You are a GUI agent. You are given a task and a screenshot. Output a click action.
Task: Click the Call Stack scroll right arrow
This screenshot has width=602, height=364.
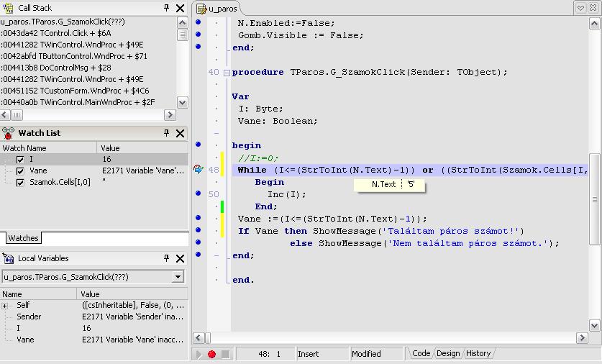pyautogui.click(x=170, y=115)
